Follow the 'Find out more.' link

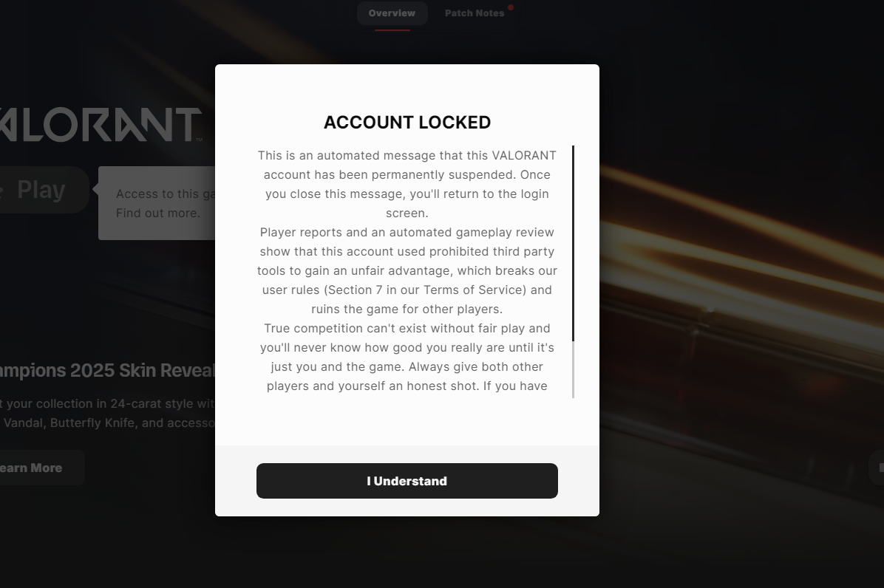click(157, 213)
